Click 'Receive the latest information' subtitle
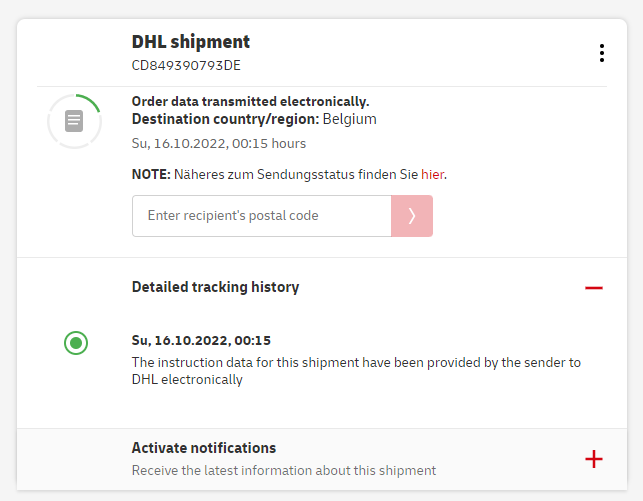The image size is (643, 501). pyautogui.click(x=284, y=470)
